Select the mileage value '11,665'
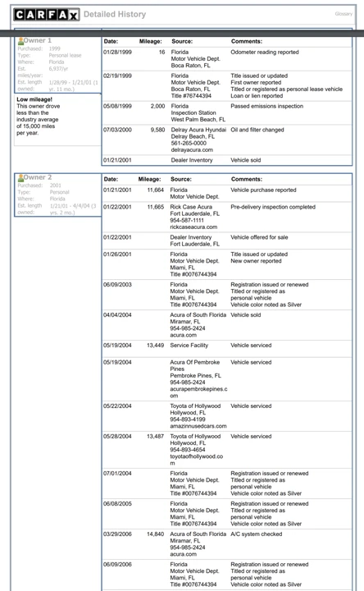Screen dimensions: 364x591 [156, 208]
